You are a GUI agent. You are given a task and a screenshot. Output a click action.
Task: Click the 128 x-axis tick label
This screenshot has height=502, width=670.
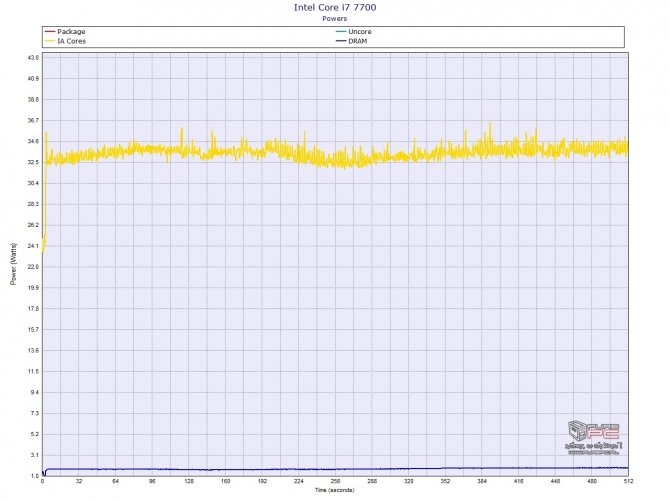click(189, 481)
